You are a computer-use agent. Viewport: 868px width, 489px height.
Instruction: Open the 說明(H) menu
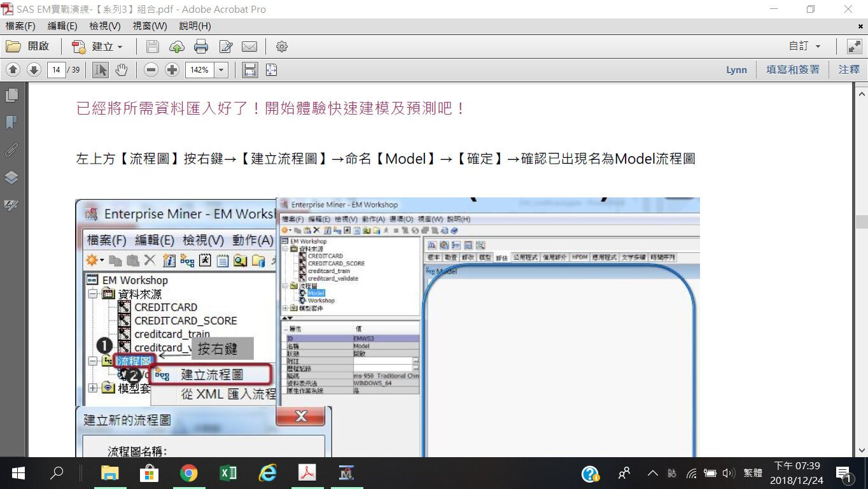pos(195,26)
